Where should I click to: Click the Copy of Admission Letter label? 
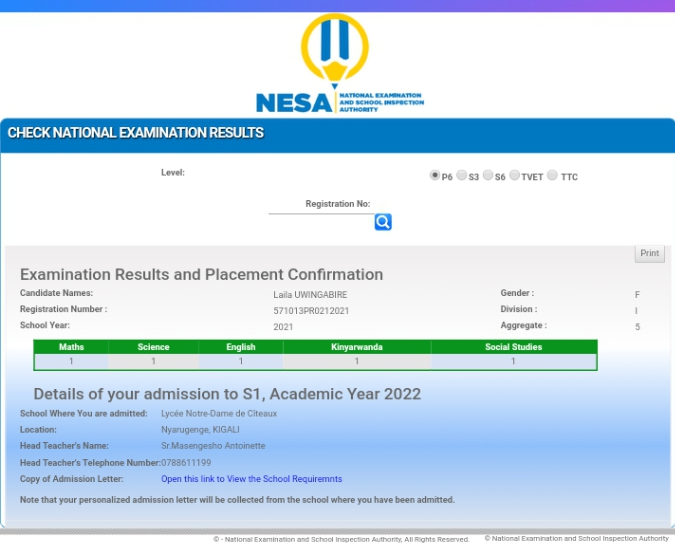click(x=71, y=479)
